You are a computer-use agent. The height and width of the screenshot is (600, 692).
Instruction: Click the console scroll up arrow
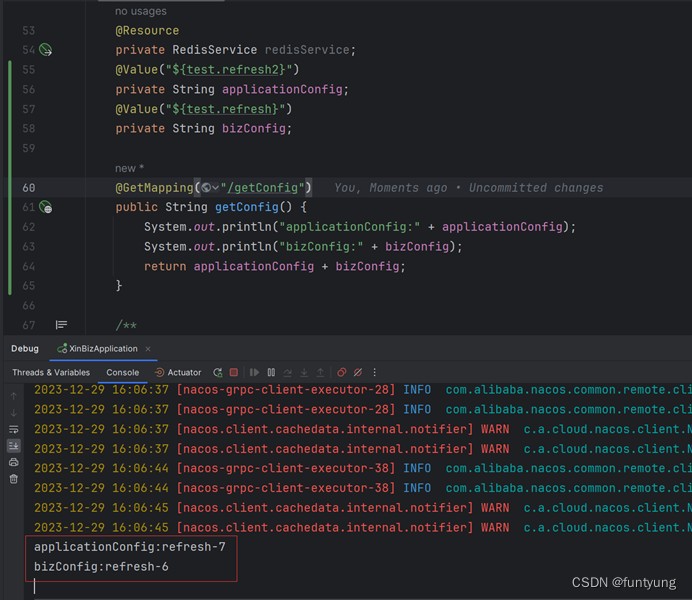pos(14,396)
